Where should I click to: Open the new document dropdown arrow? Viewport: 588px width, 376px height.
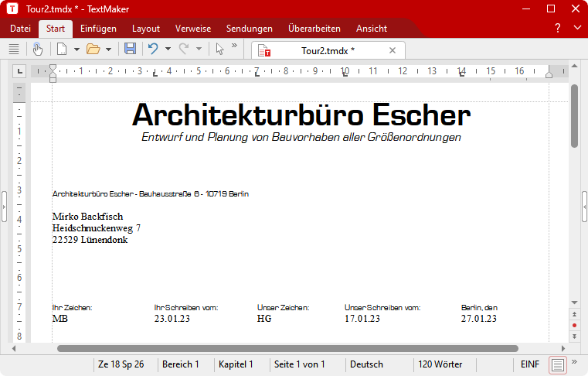pyautogui.click(x=76, y=49)
